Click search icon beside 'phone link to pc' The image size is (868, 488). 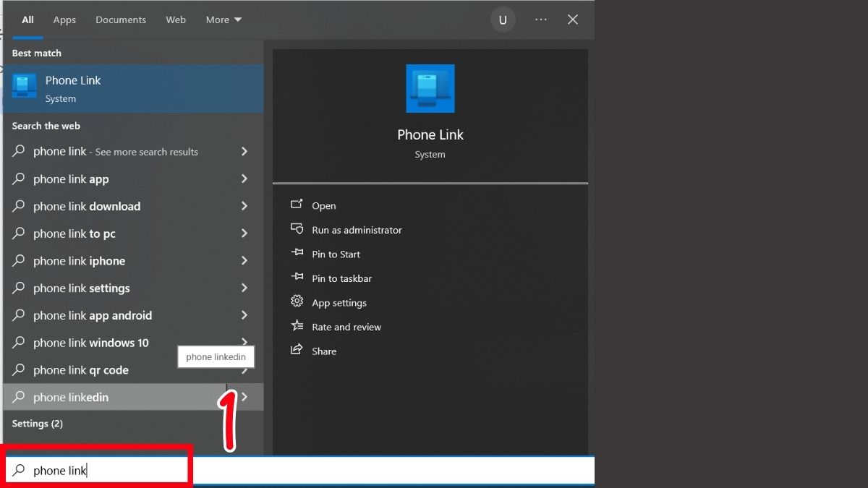tap(19, 234)
